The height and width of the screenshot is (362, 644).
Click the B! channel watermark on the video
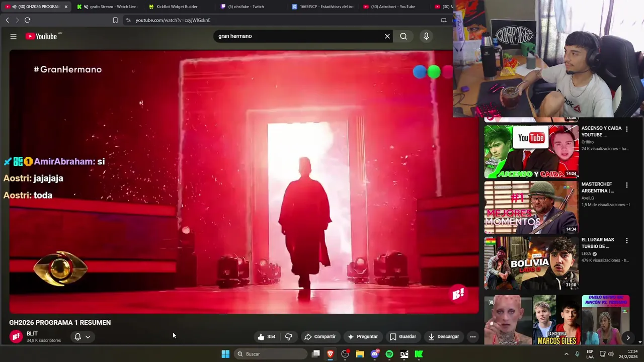458,294
